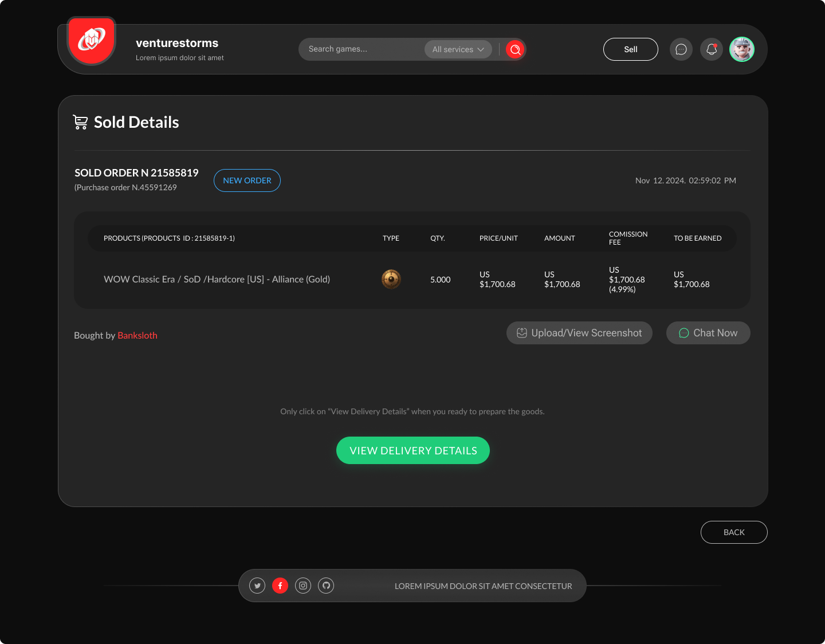Open the notifications bell icon
The image size is (825, 644).
pos(712,49)
